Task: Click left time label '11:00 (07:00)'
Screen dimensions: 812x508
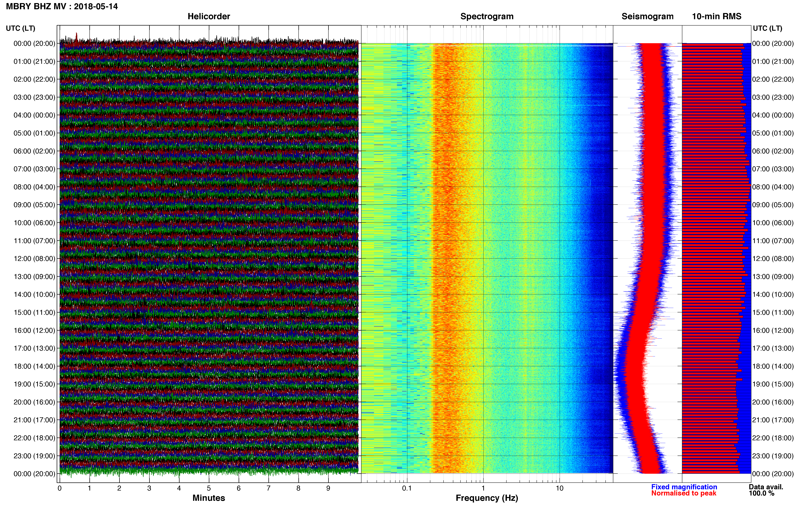Action: tap(34, 241)
